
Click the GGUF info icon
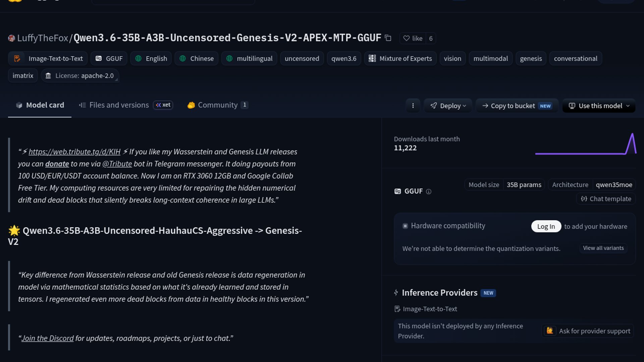(429, 191)
